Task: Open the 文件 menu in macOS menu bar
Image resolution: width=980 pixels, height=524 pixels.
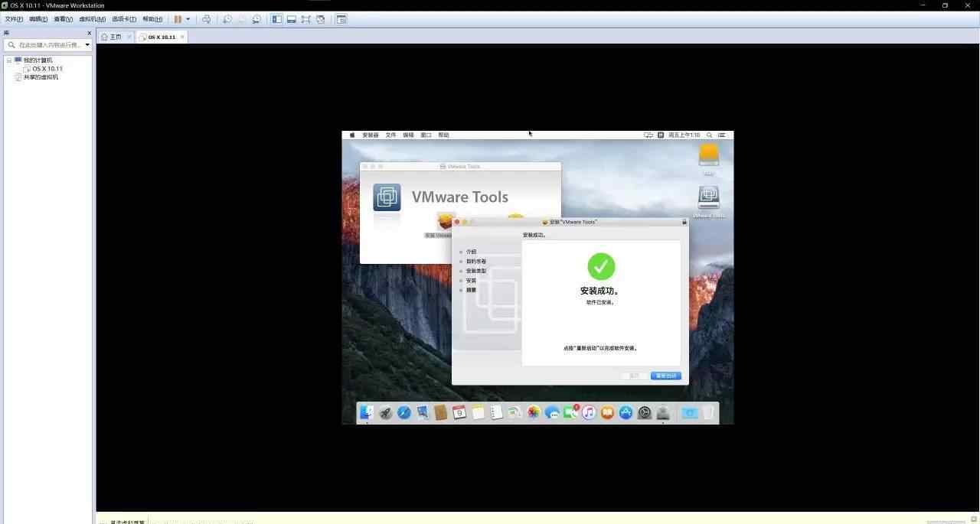Action: click(x=390, y=135)
